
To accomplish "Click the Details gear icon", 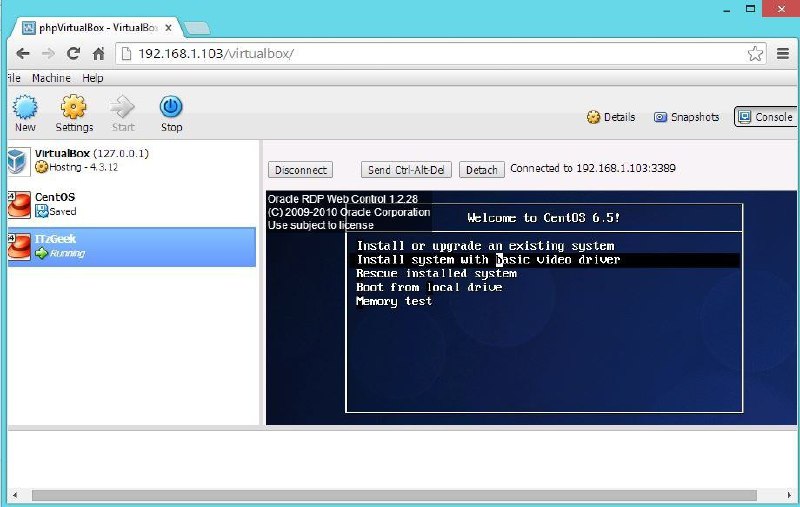I will tap(593, 117).
